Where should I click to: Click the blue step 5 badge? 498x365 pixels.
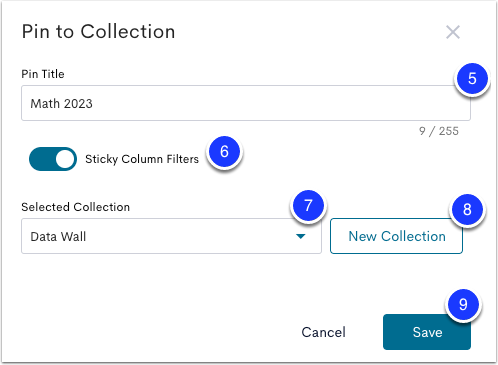472,79
